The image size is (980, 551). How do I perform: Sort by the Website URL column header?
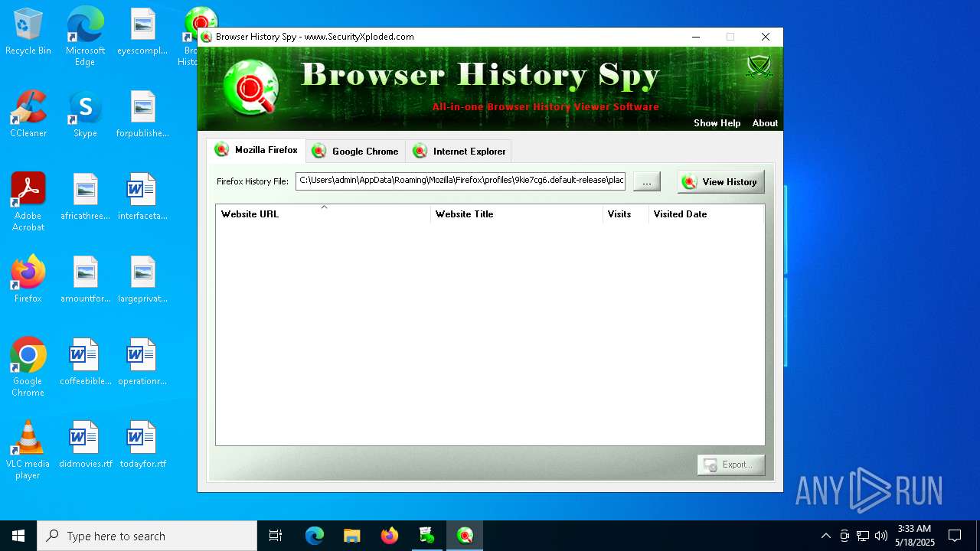pos(323,214)
